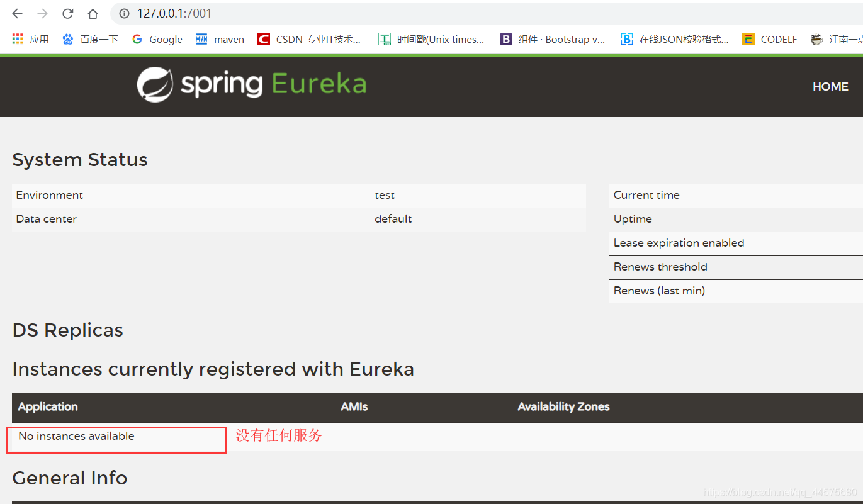This screenshot has height=504, width=863.
Task: Open the maven bookmark
Action: pyautogui.click(x=220, y=39)
